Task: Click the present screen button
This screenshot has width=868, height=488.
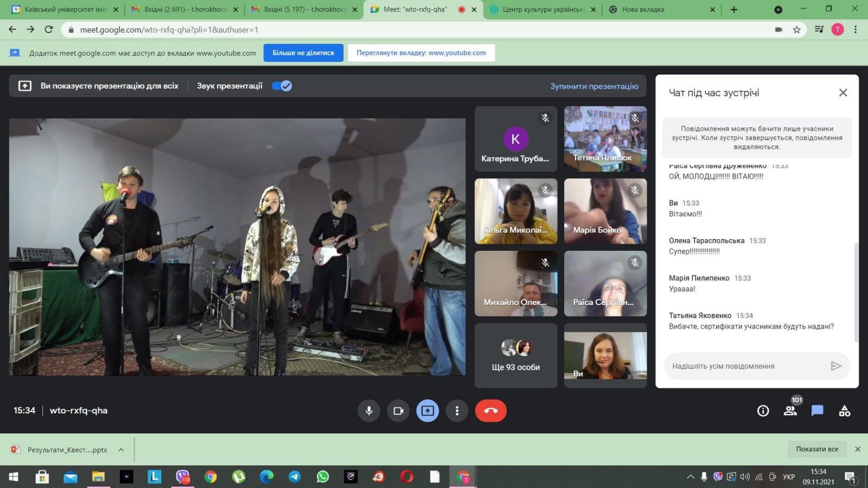Action: point(427,410)
